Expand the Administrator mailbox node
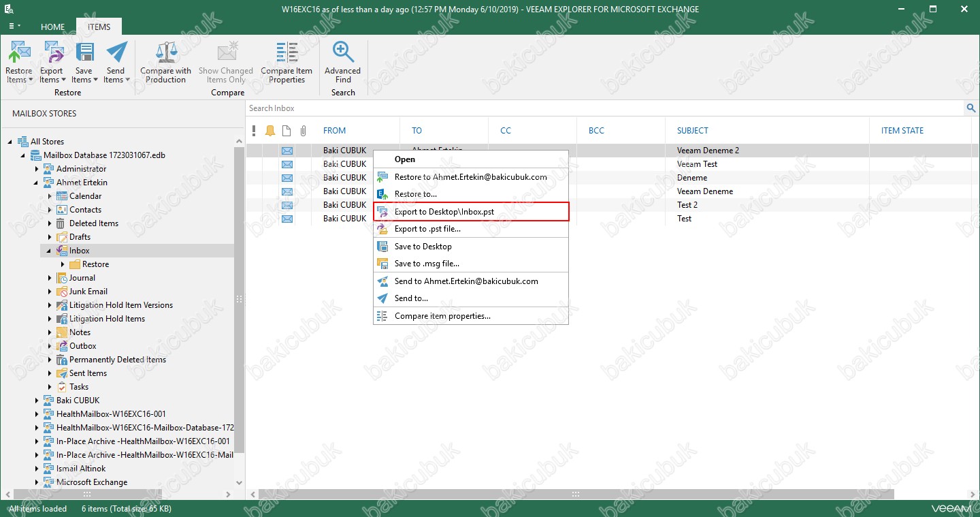 (37, 169)
